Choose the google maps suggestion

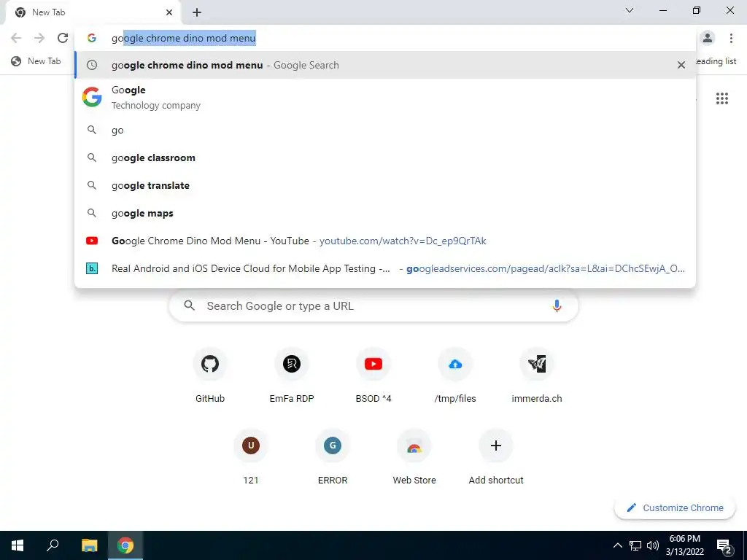385,213
